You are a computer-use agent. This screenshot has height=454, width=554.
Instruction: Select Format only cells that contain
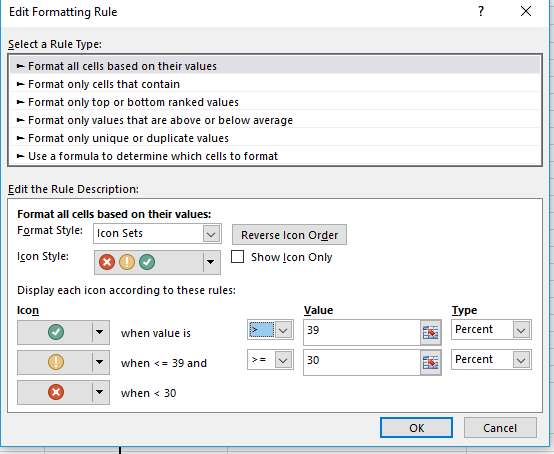275,84
